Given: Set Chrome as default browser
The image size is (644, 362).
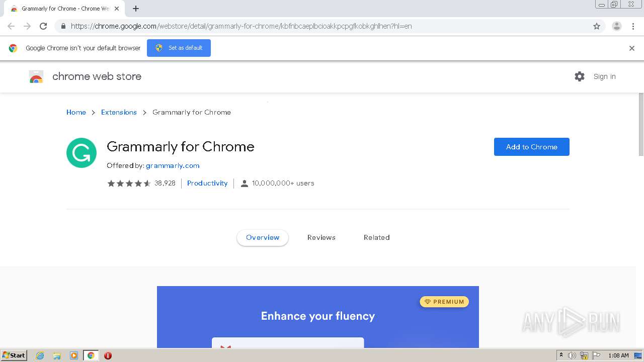Looking at the screenshot, I should [179, 48].
